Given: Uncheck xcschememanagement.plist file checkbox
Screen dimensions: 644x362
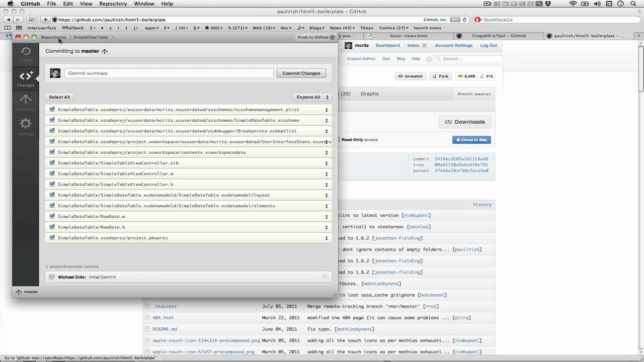Looking at the screenshot, I should 52,109.
